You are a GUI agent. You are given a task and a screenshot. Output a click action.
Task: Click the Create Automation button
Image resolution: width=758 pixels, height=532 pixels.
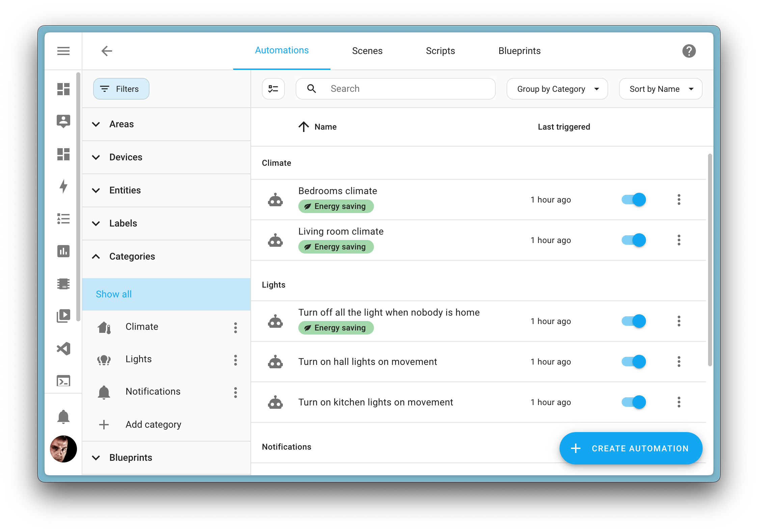[x=630, y=448]
